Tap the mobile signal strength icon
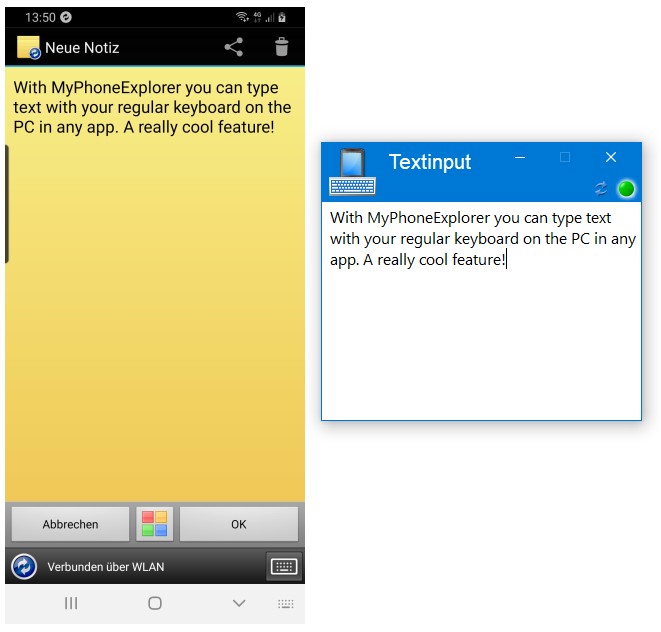This screenshot has height=632, width=661. click(x=270, y=17)
